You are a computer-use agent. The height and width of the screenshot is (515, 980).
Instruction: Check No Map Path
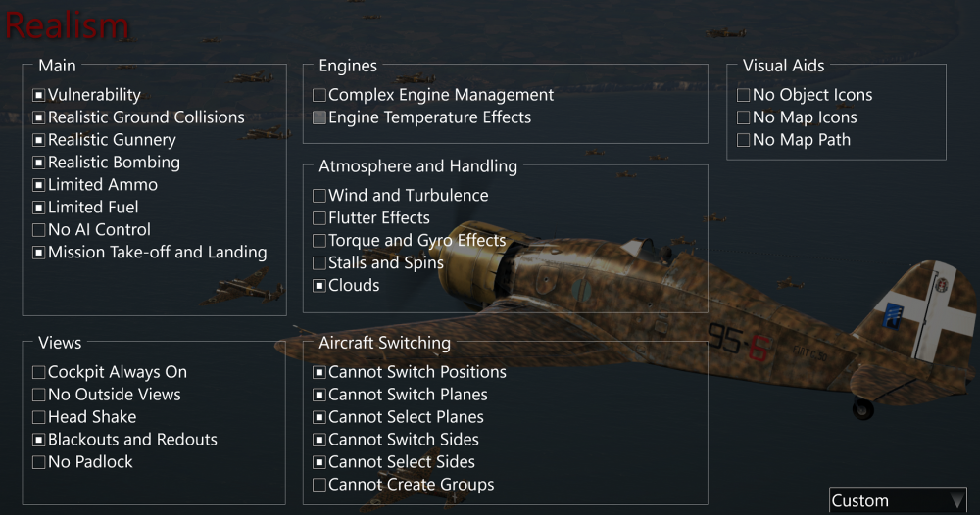tap(744, 140)
